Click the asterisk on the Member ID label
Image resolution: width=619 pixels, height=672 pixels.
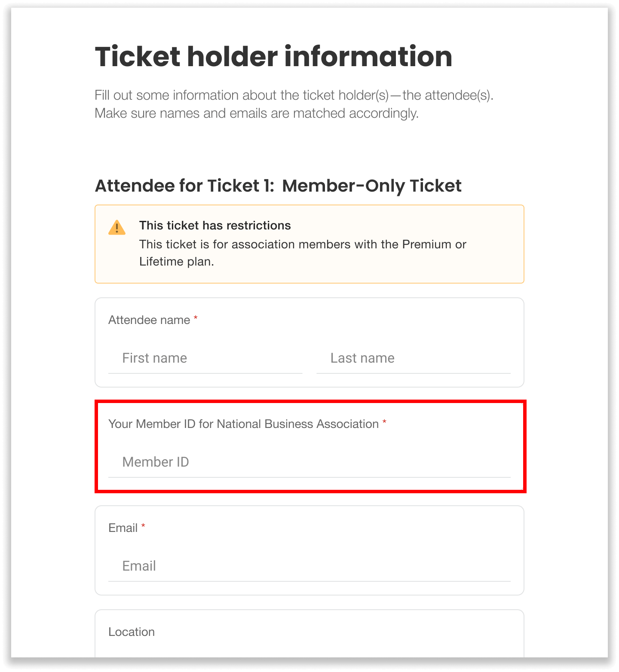[384, 423]
